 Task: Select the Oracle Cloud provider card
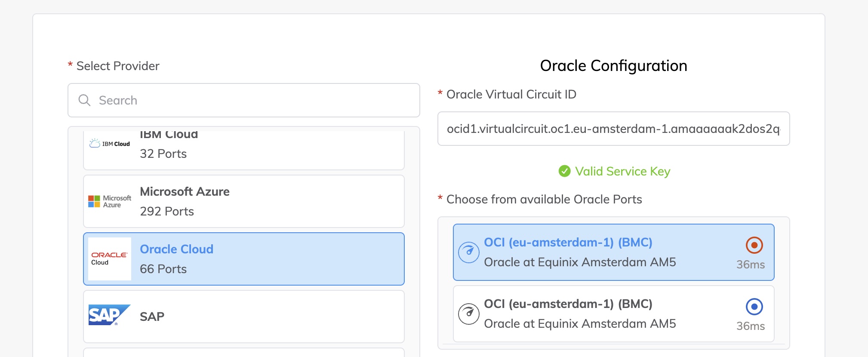[243, 259]
